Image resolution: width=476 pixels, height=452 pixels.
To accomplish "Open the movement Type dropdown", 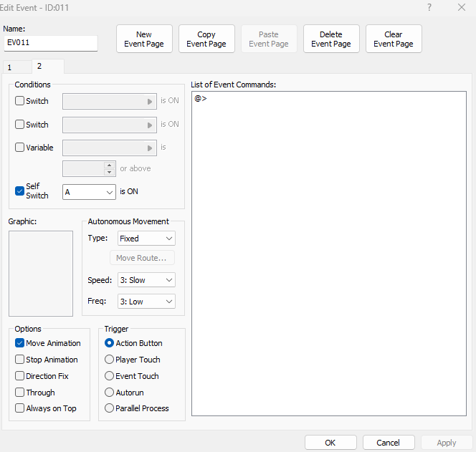I will tap(146, 239).
